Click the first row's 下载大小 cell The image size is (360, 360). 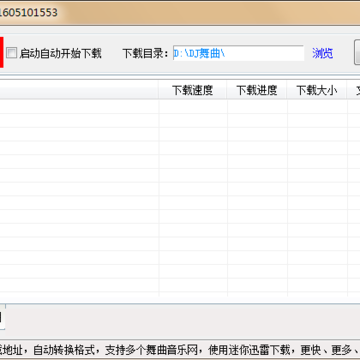tap(317, 107)
